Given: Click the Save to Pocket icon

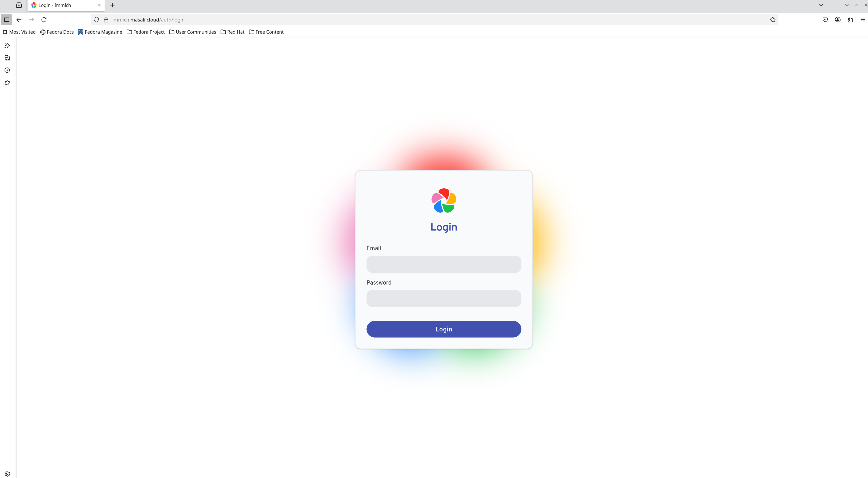Looking at the screenshot, I should [825, 20].
